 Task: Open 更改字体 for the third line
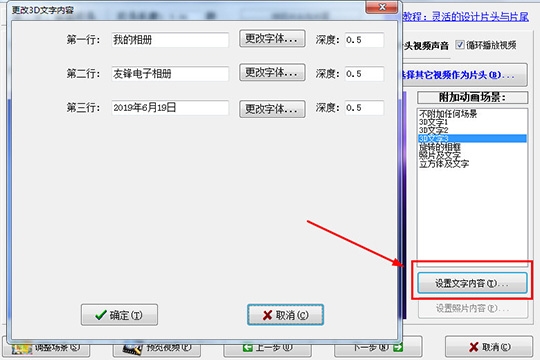[x=272, y=109]
